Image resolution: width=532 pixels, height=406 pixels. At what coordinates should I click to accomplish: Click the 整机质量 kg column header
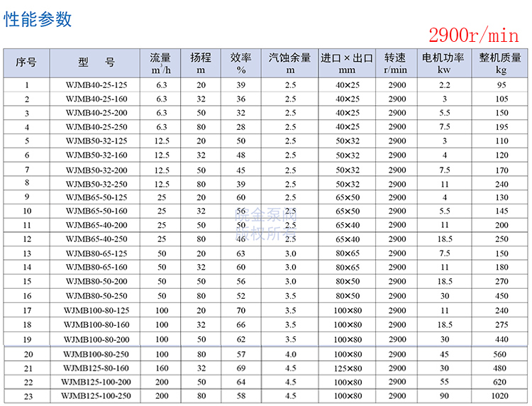[x=501, y=63]
